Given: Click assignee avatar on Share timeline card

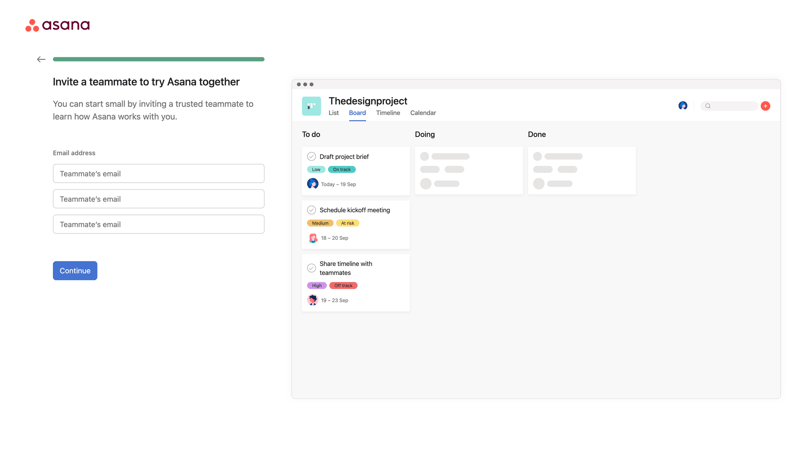Looking at the screenshot, I should (x=313, y=300).
